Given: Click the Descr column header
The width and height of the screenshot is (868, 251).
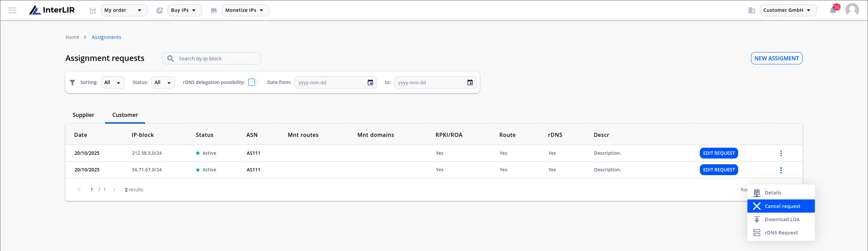Looking at the screenshot, I should coord(601,135).
